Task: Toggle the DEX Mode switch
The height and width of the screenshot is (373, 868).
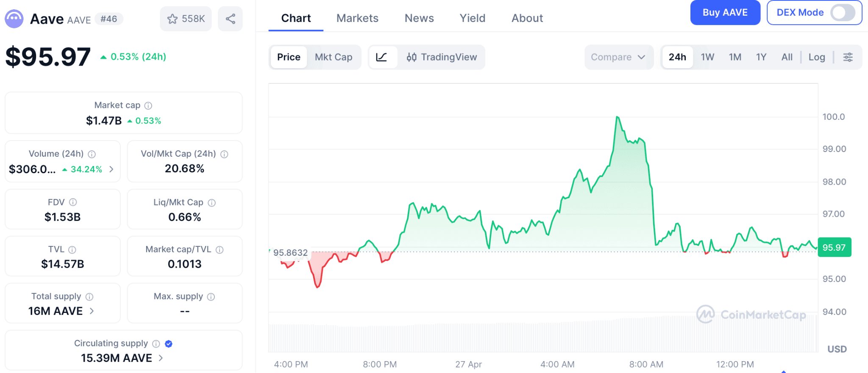Action: pos(843,13)
